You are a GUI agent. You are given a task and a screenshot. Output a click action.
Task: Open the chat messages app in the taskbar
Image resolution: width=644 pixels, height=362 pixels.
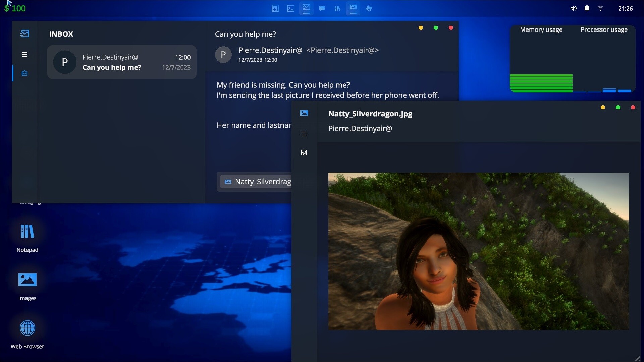pyautogui.click(x=322, y=8)
